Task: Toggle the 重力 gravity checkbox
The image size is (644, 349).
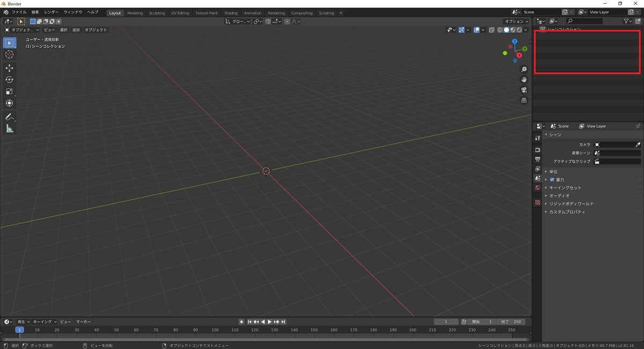Action: 552,179
